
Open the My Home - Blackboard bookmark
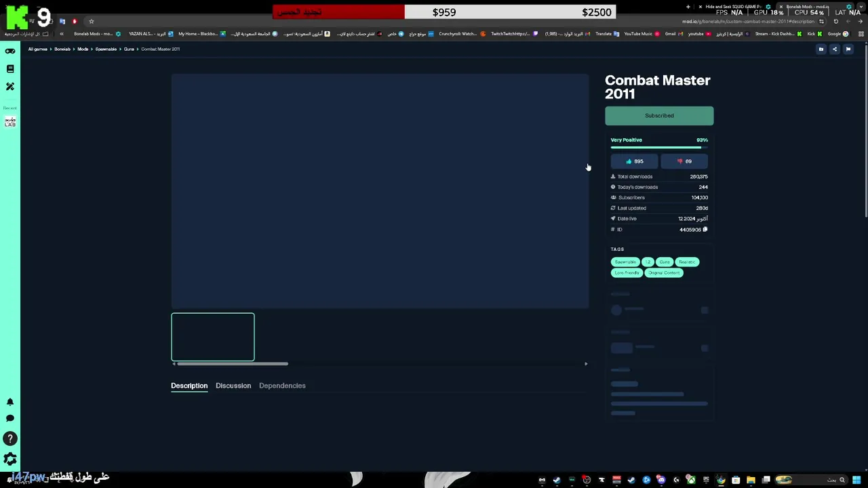click(x=201, y=34)
